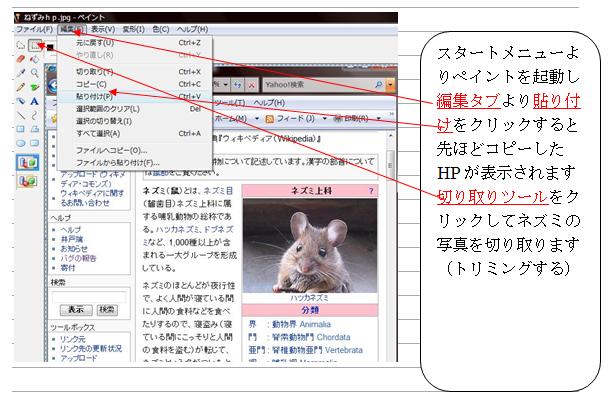The image size is (613, 398).
Task: Select the Free-Form Select tool
Action: click(21, 46)
